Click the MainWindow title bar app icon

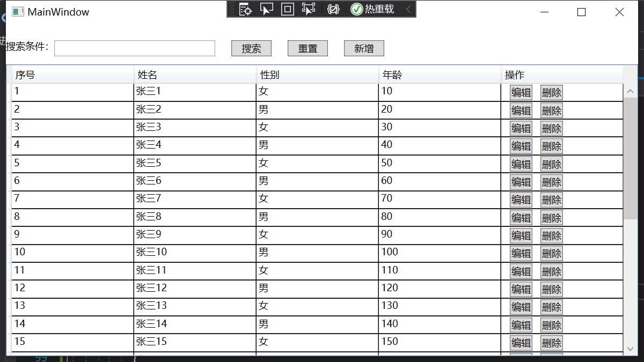point(18,11)
